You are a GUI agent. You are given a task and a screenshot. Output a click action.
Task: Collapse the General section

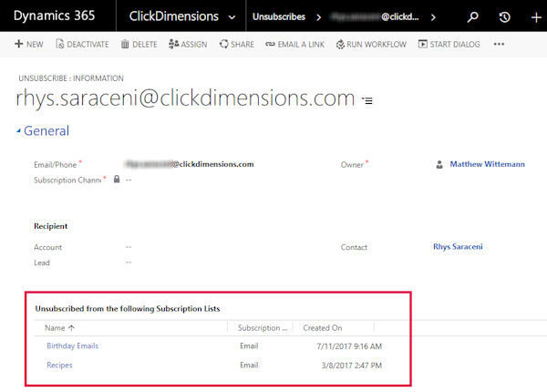click(43, 130)
